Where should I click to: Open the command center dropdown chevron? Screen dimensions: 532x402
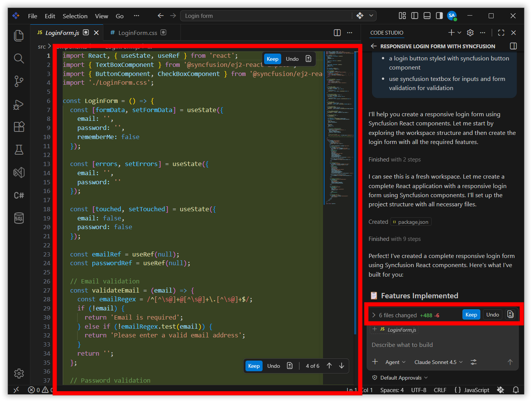coord(371,16)
